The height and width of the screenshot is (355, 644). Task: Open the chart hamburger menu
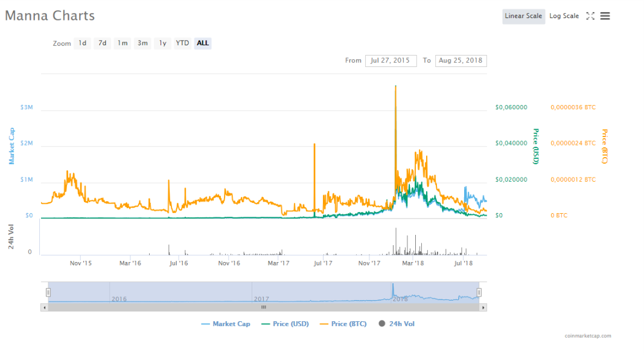coord(605,16)
